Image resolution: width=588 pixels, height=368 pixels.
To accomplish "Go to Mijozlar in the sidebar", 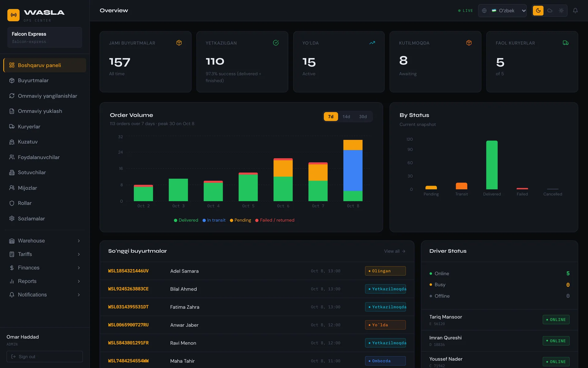I will point(45,188).
